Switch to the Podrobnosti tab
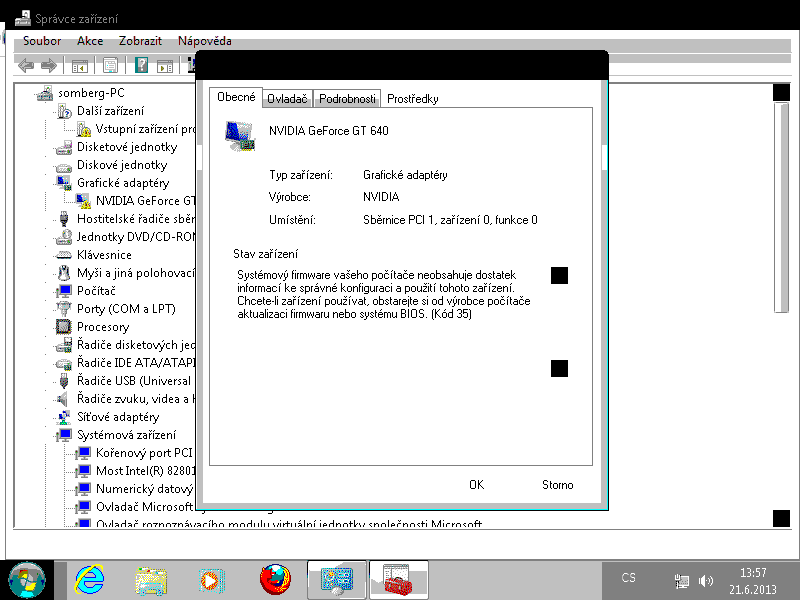This screenshot has height=600, width=800. [x=347, y=98]
